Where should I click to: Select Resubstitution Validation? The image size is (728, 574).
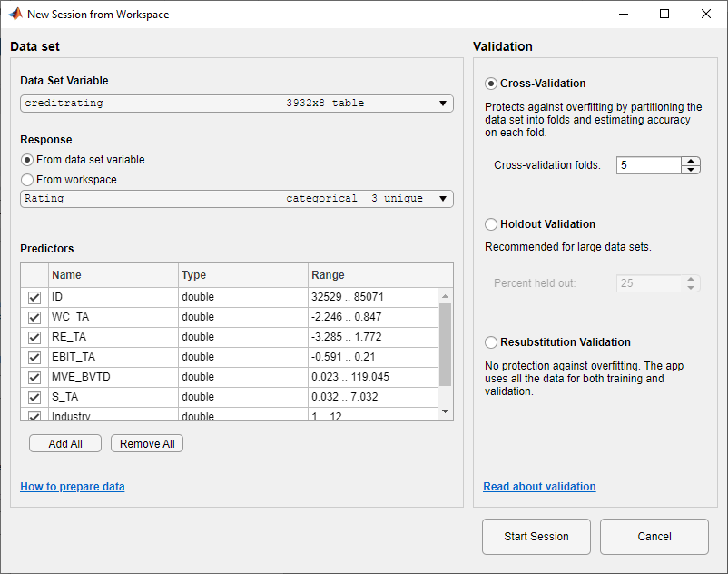tap(490, 341)
